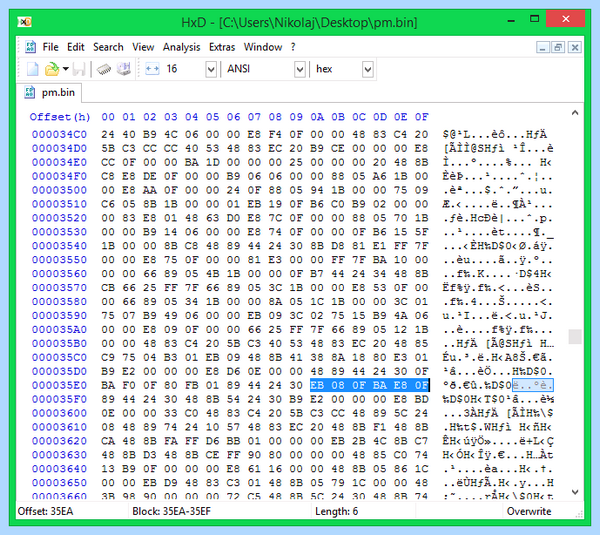Click the scrollbar up arrow
This screenshot has height=535, width=600.
coord(575,113)
